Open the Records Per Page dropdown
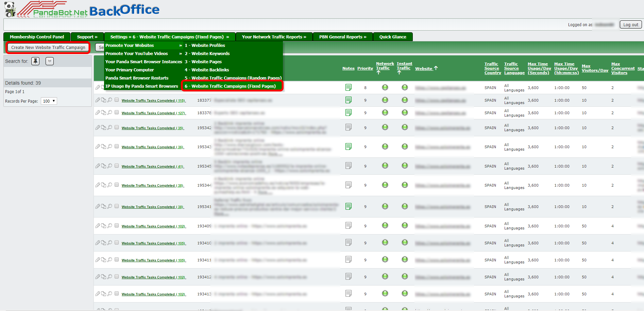 49,101
